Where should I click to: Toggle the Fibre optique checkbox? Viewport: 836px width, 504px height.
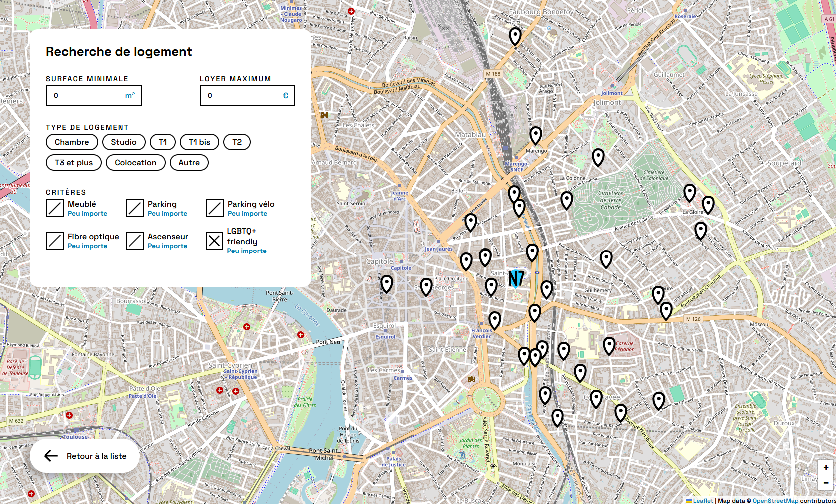55,241
